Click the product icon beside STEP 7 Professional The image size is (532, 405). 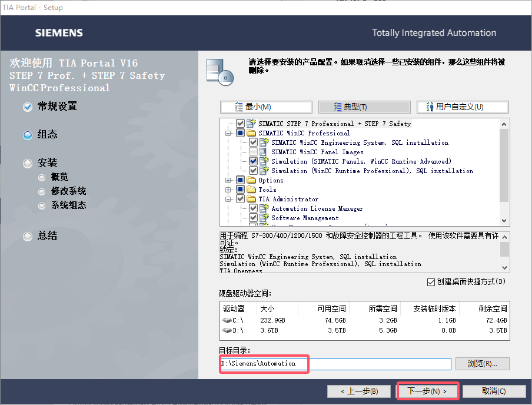[x=251, y=123]
